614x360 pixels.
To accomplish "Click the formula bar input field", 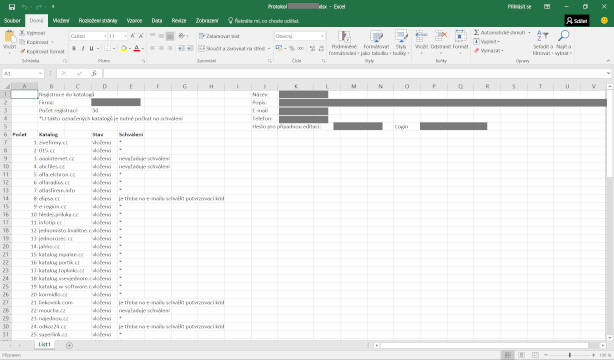I will pyautogui.click(x=354, y=73).
